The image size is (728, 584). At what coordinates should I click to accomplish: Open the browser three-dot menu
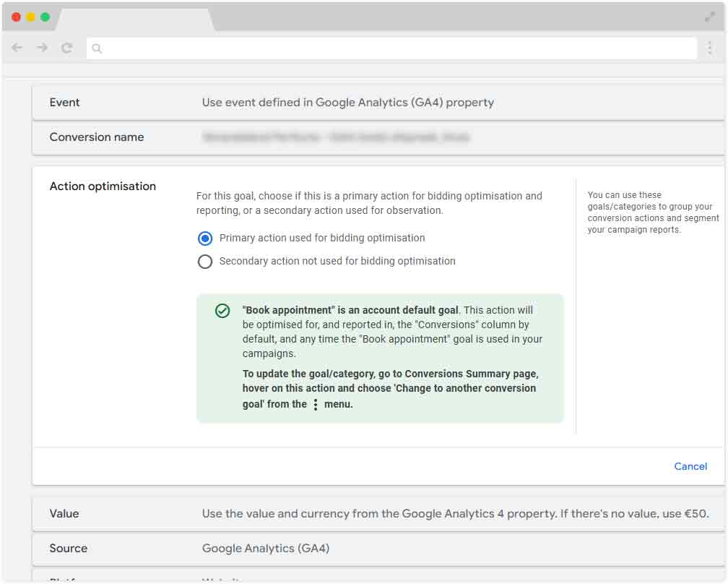[x=709, y=48]
